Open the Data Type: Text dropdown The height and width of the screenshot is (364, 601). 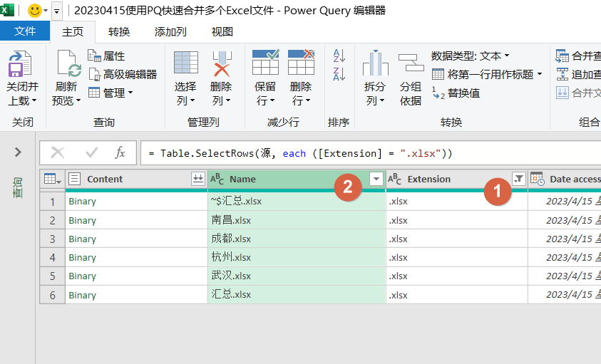coord(471,56)
